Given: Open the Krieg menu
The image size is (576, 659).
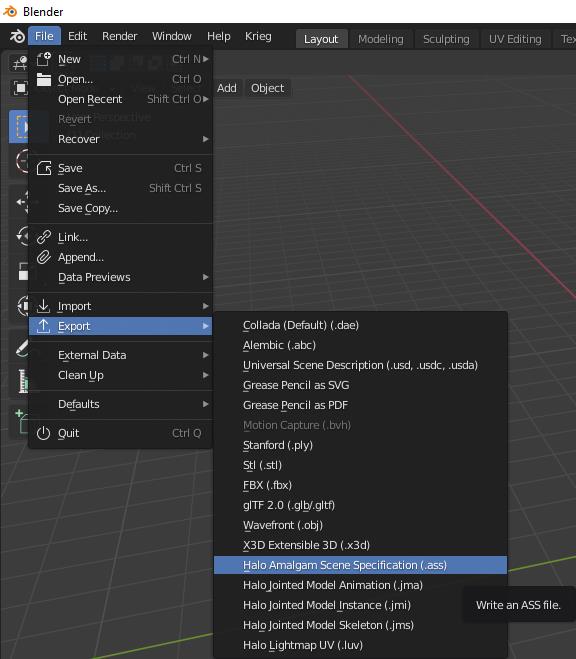Looking at the screenshot, I should pos(258,36).
